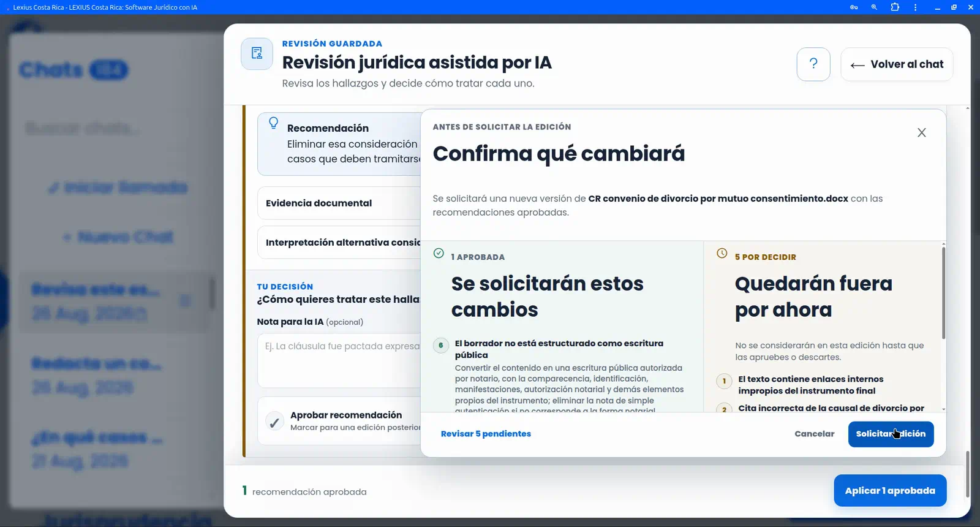This screenshot has width=980, height=527.
Task: Click the Nota para la IA text field
Action: tap(339, 360)
